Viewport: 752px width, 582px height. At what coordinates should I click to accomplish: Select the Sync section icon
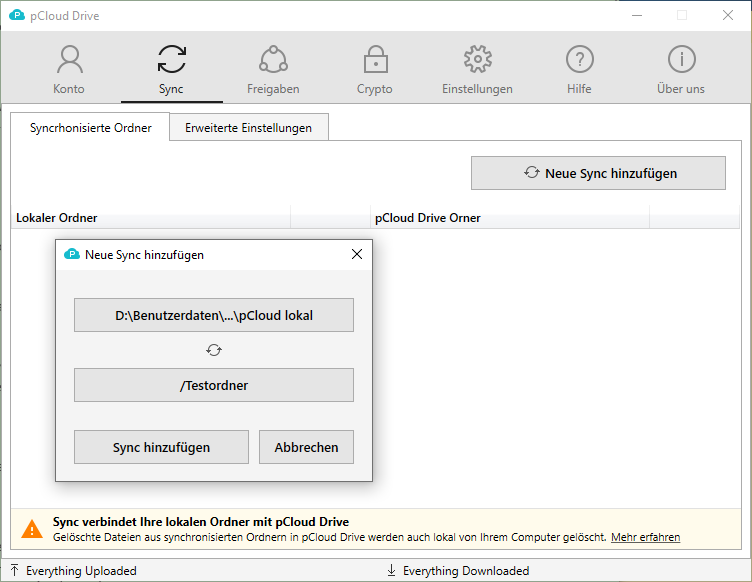coord(172,59)
